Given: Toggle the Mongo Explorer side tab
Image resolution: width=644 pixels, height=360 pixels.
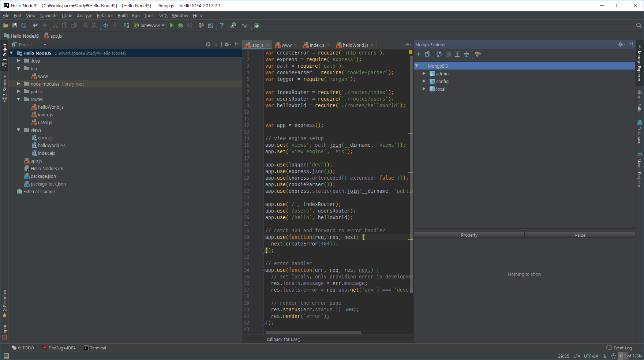Looking at the screenshot, I should [640, 64].
